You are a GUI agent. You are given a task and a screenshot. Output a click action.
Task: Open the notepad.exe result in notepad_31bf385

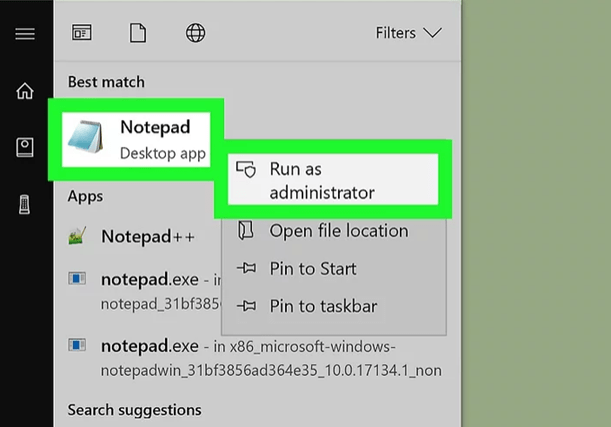[142, 291]
